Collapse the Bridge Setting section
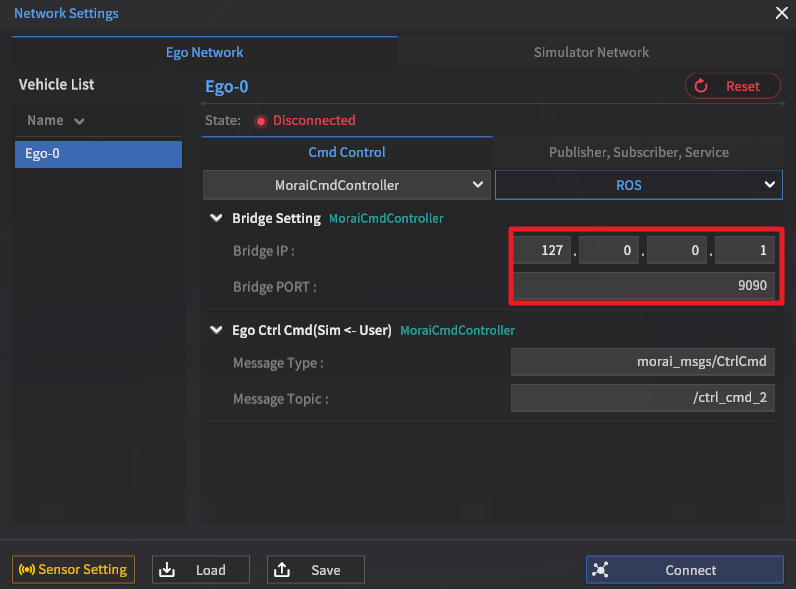 216,218
